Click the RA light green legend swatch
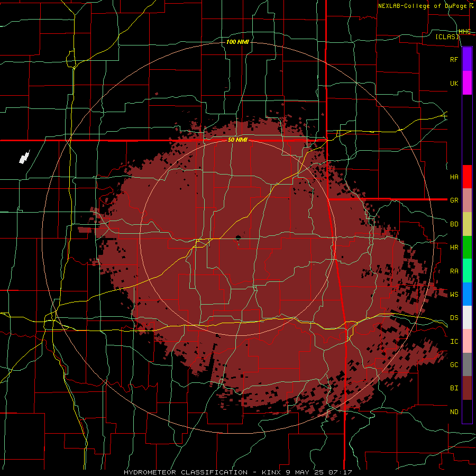This screenshot has height=476, width=476. (x=467, y=270)
